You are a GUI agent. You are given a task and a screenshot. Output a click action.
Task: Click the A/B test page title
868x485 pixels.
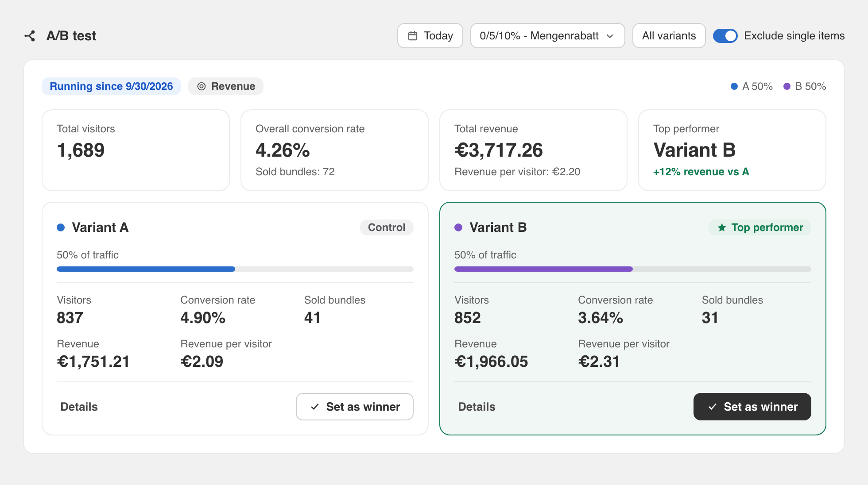(x=71, y=36)
